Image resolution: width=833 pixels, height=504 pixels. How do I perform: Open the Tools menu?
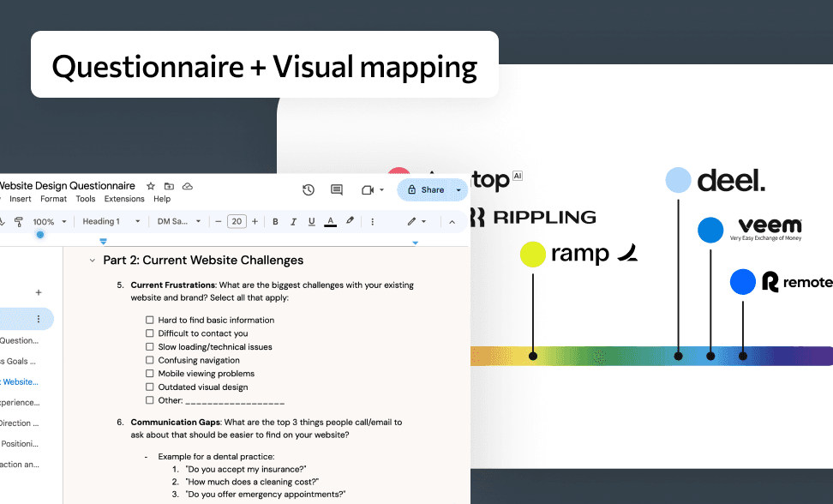[x=86, y=199]
